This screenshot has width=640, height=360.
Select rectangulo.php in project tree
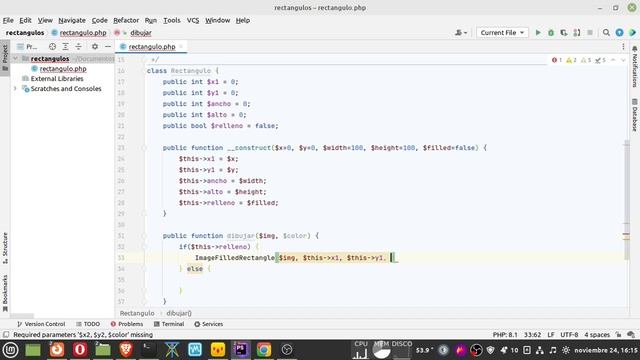click(63, 69)
